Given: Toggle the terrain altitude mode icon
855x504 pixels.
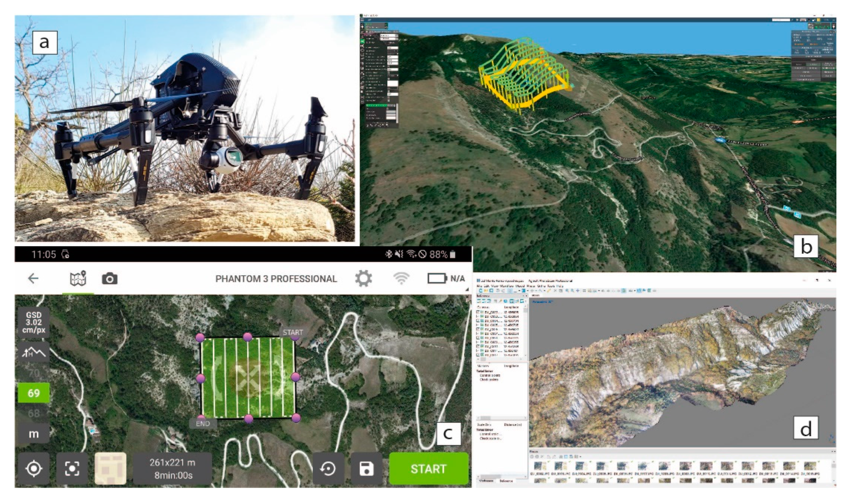Looking at the screenshot, I should [34, 352].
